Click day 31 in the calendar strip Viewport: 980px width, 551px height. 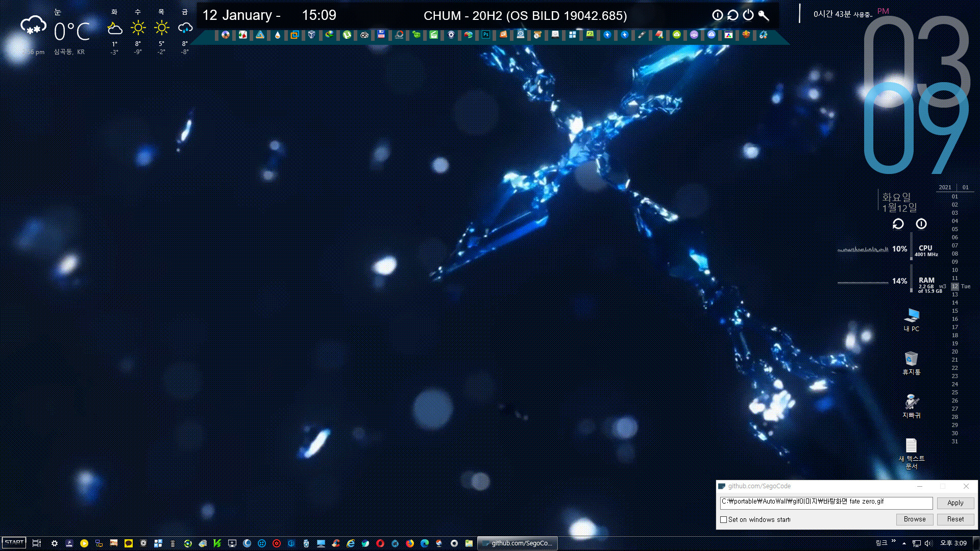[x=954, y=442]
